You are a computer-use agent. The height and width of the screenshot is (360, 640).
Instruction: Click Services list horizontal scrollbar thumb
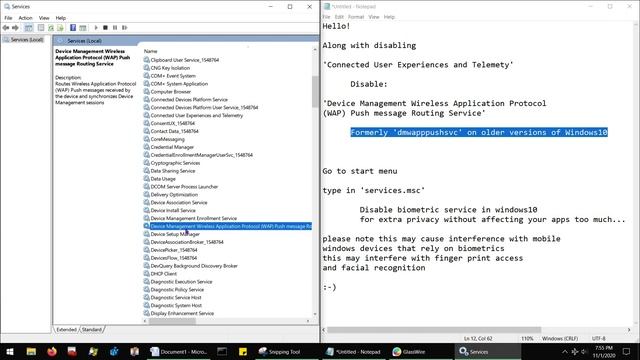172,321
